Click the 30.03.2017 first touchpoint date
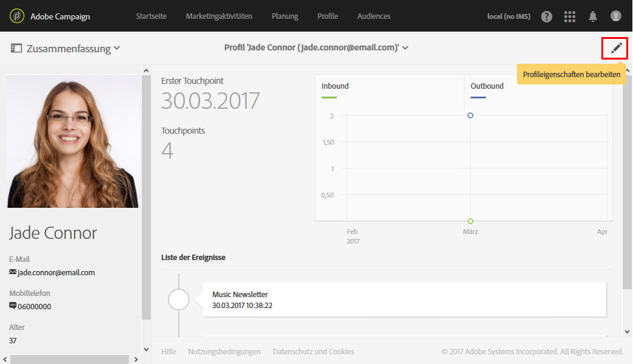 point(210,100)
